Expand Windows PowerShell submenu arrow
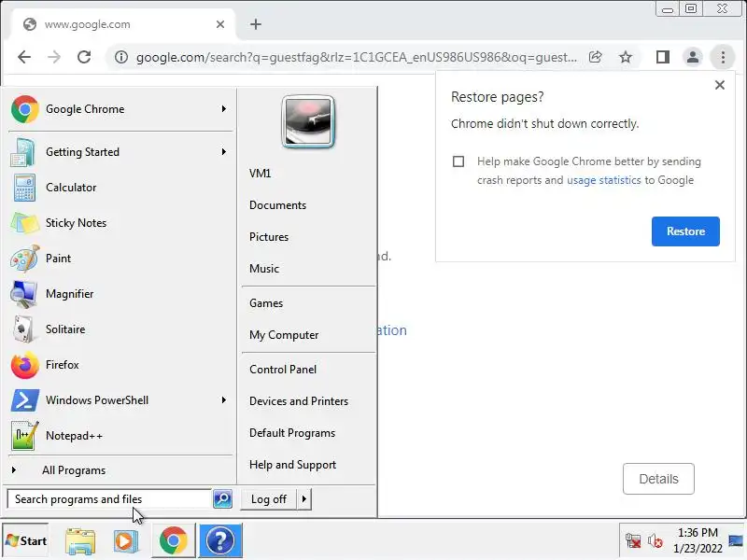747x560 pixels. click(223, 400)
